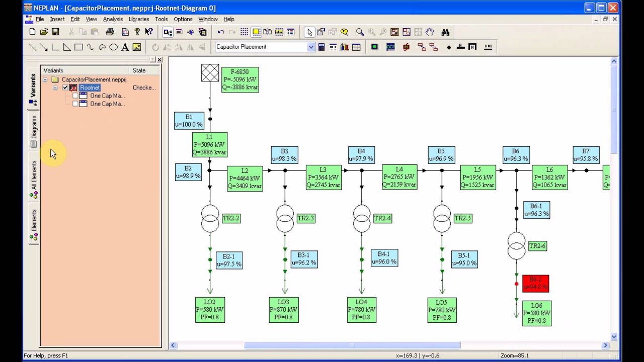Select the text A tool
Image resolution: width=644 pixels, height=362 pixels.
[x=125, y=47]
